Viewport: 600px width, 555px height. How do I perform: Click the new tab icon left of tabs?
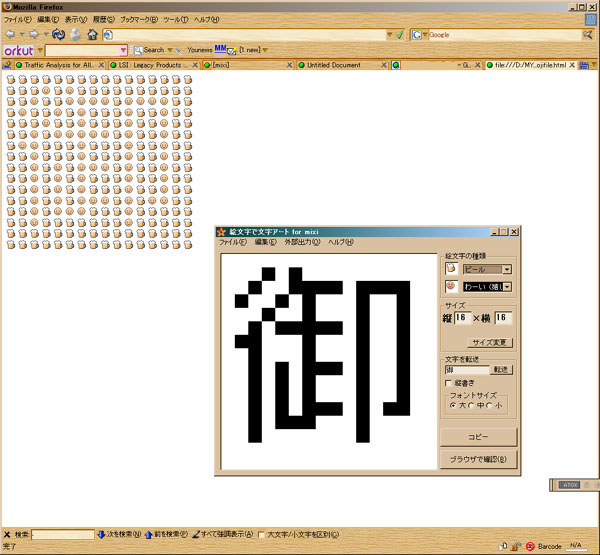point(7,65)
